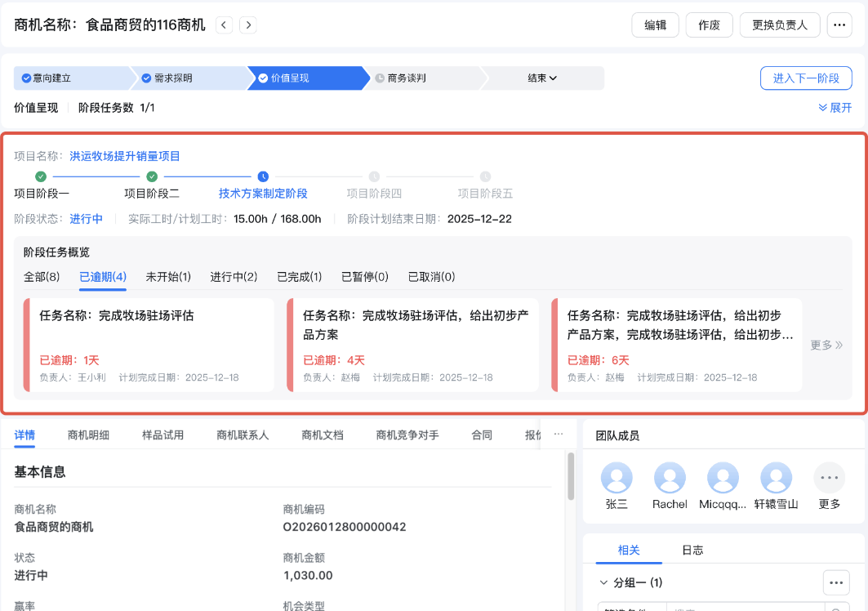Switch to the 日志 tab
Viewport: 868px width, 611px height.
coord(692,551)
